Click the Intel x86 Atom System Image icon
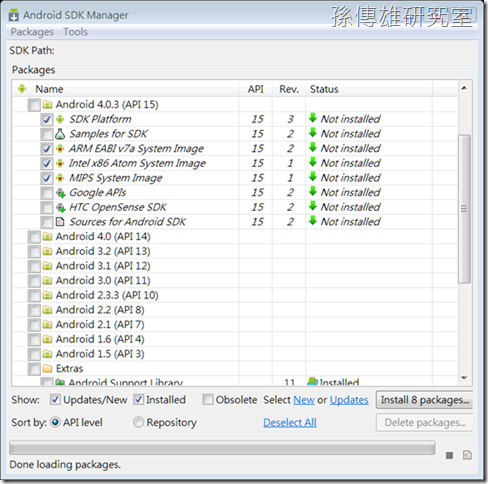The height and width of the screenshot is (484, 488). pyautogui.click(x=60, y=163)
